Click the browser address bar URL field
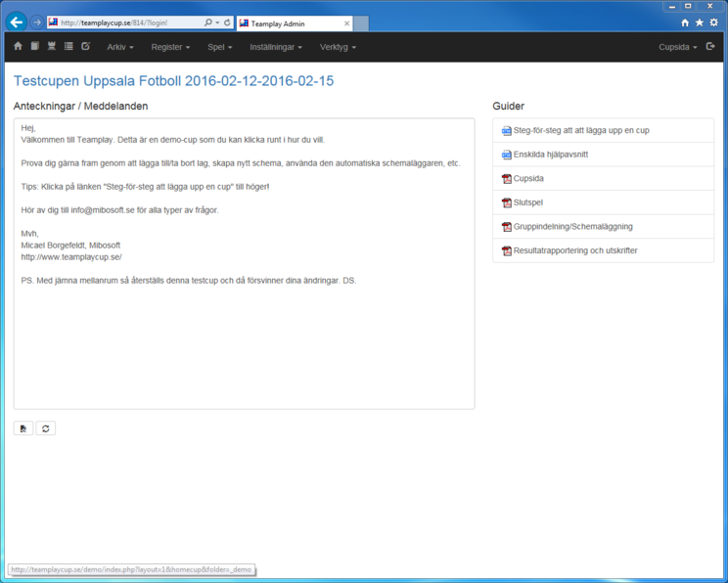 pos(127,22)
